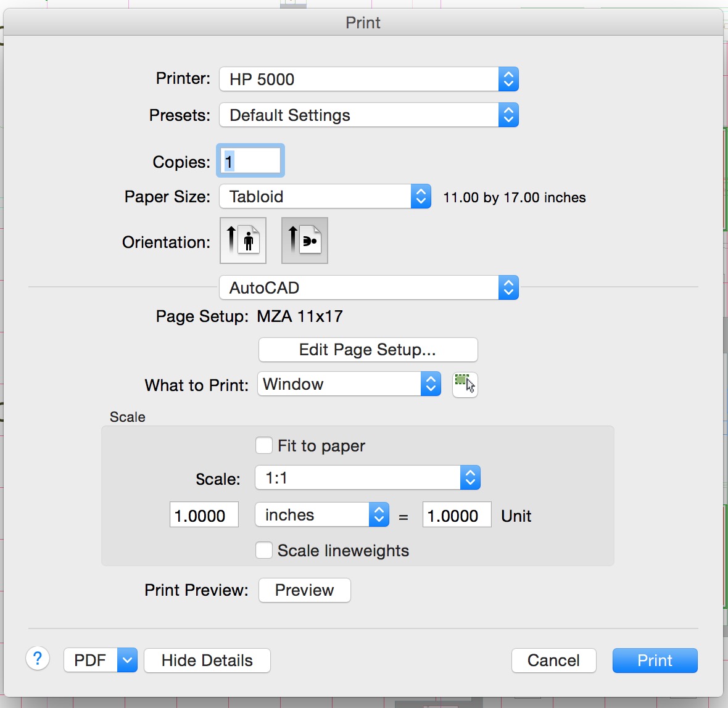Click the Edit Page Setup button
This screenshot has width=728, height=708.
(368, 350)
